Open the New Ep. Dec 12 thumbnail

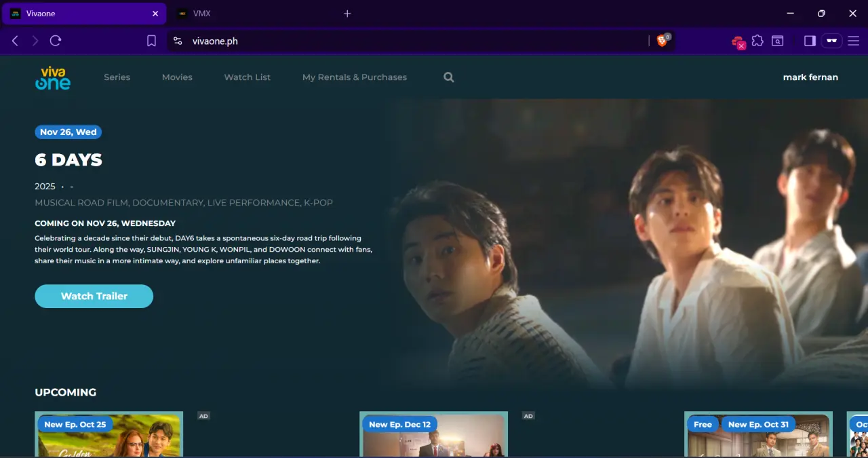(434, 434)
